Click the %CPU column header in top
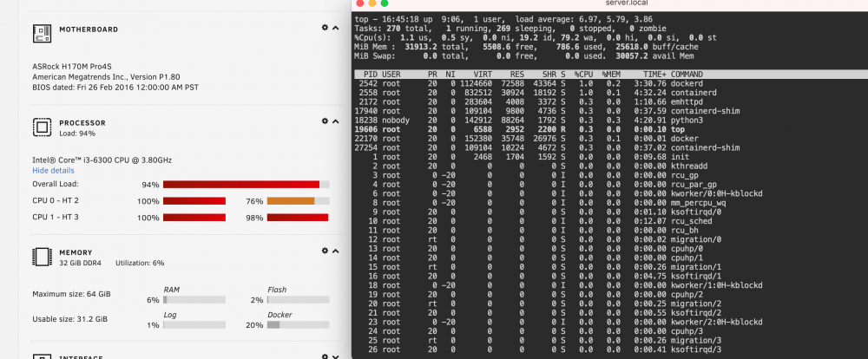This screenshot has height=359, width=868. click(x=583, y=74)
